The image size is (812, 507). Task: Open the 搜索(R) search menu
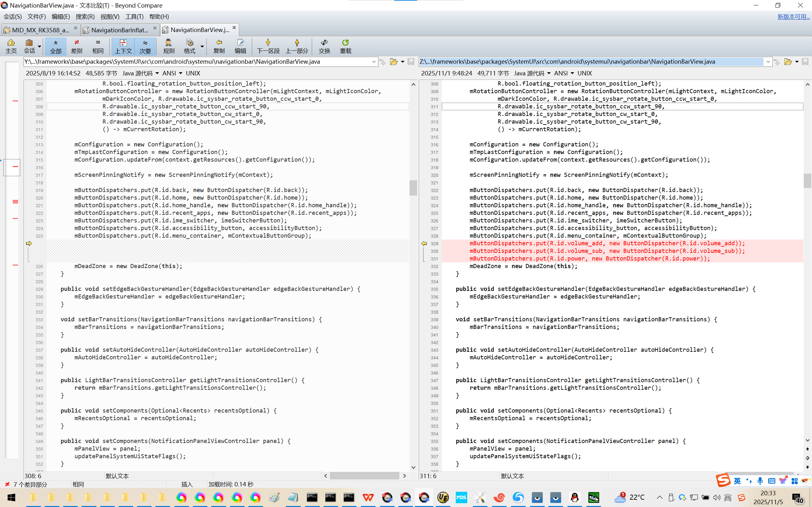85,16
